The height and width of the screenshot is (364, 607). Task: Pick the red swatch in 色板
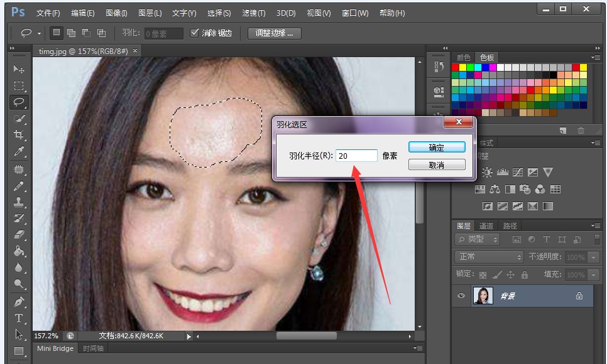click(x=455, y=68)
